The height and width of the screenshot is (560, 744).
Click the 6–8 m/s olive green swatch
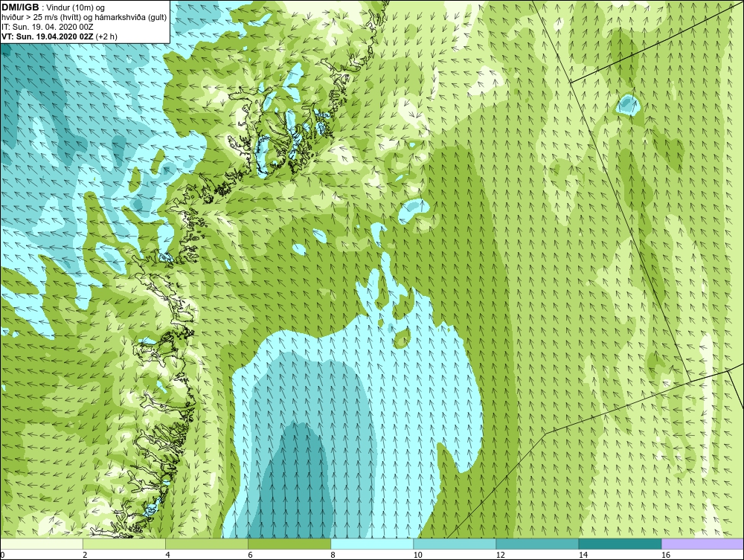(289, 544)
